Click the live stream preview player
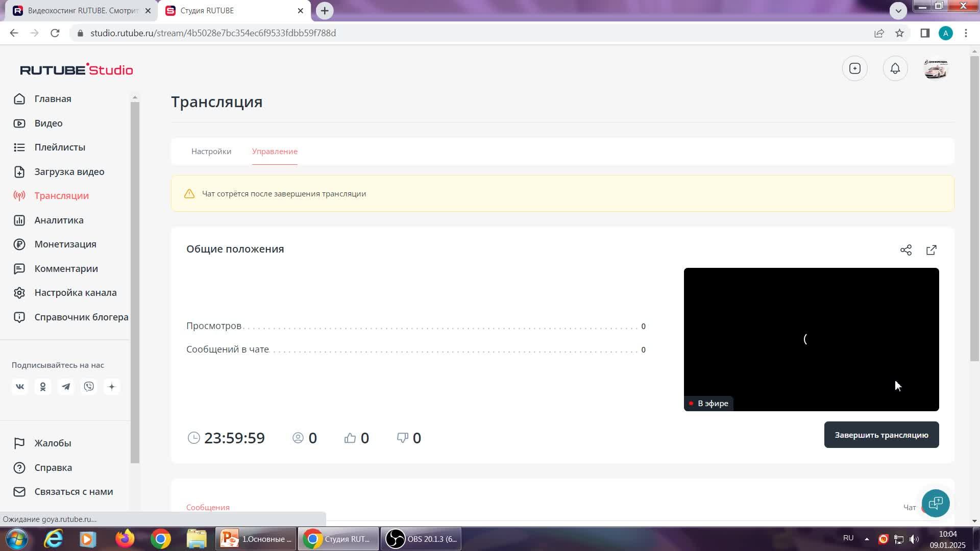The height and width of the screenshot is (551, 980). (811, 339)
